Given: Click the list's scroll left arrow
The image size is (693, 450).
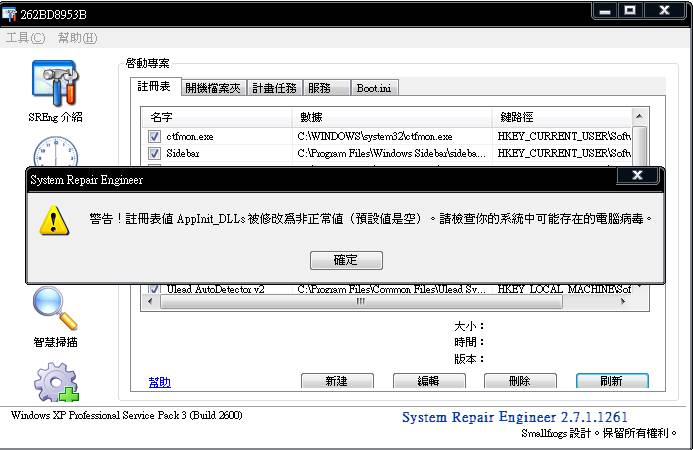Looking at the screenshot, I should [150, 301].
